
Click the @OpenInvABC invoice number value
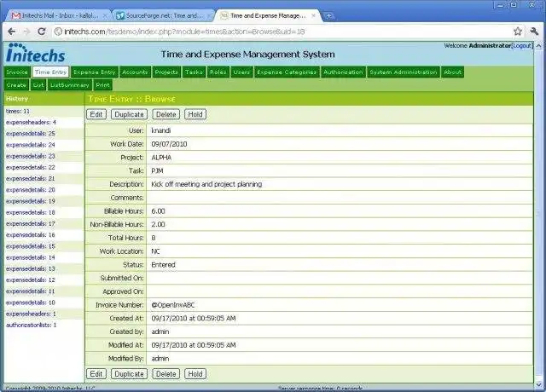coord(173,305)
